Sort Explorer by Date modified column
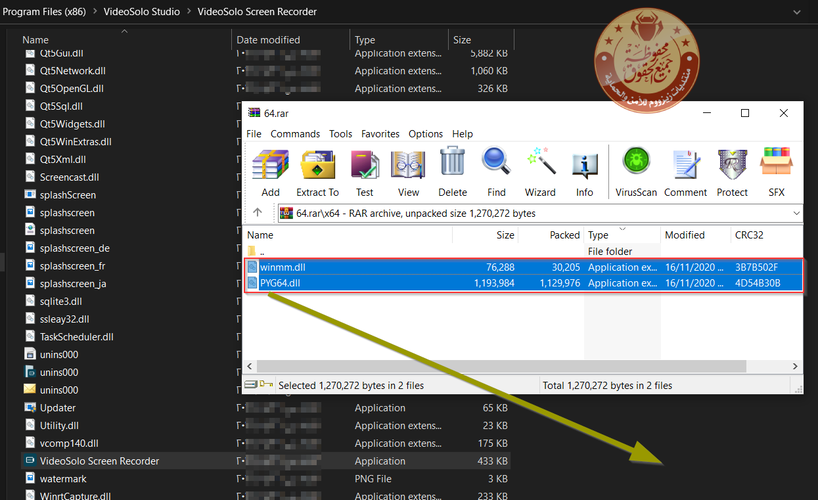The height and width of the screenshot is (500, 818). (290, 40)
